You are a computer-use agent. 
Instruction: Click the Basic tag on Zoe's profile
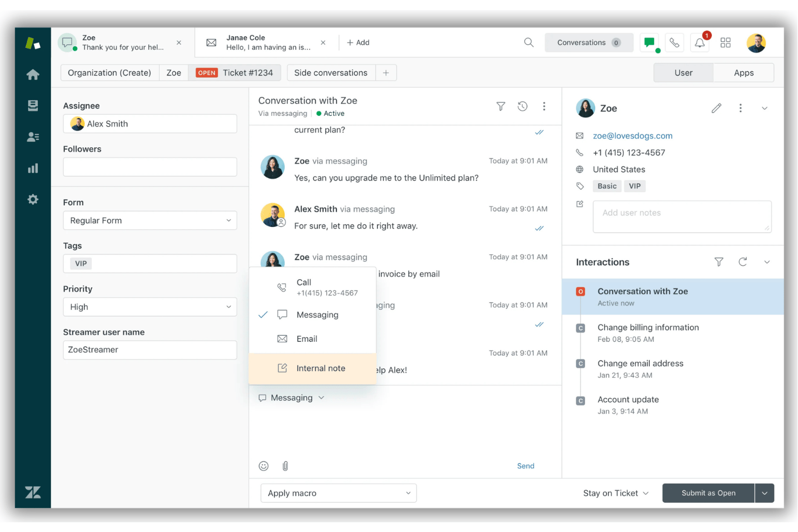click(x=607, y=186)
